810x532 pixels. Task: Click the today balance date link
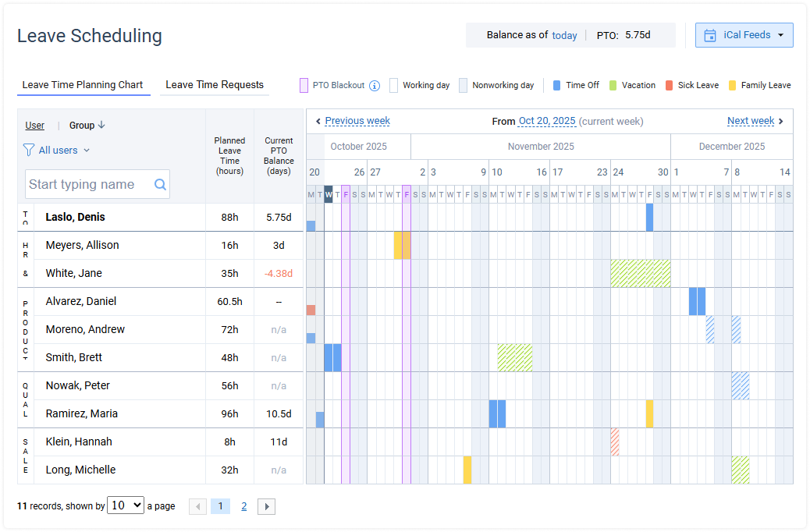[x=564, y=35]
